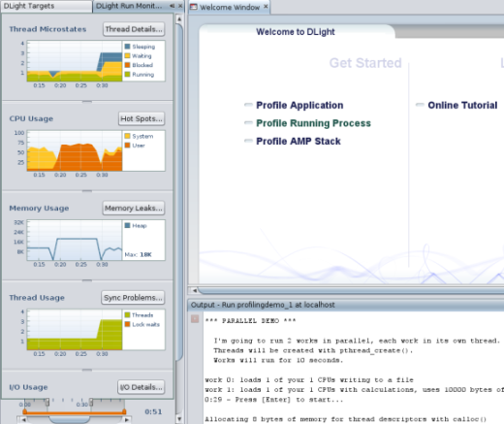Click Profile Running Process link
This screenshot has width=504, height=424.
[313, 123]
